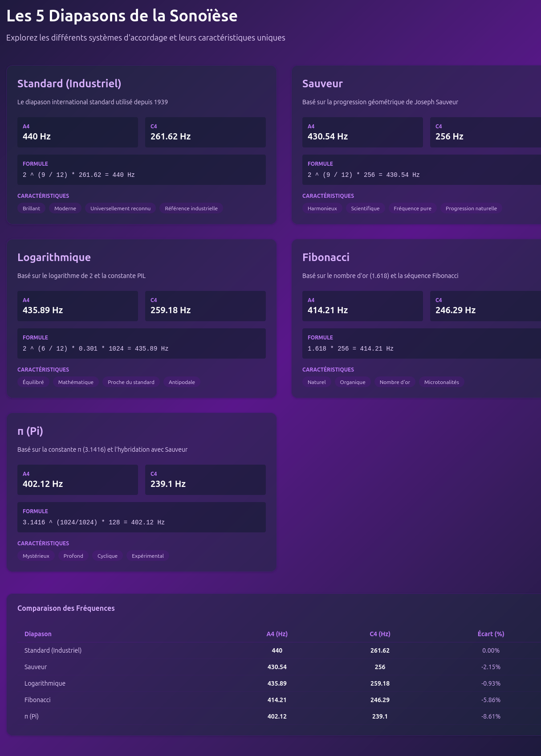Click the "Écart (%)" column header

tap(491, 634)
